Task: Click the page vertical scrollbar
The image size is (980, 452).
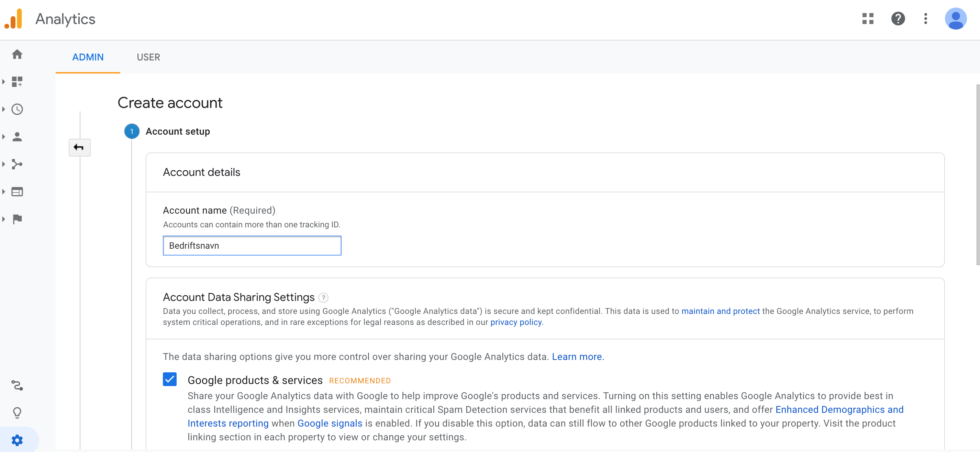Action: point(977,175)
